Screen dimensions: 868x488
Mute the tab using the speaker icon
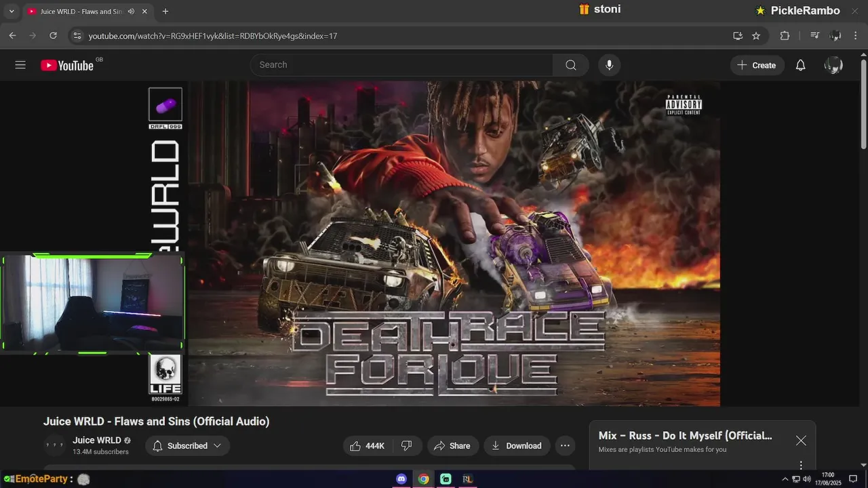pyautogui.click(x=131, y=12)
